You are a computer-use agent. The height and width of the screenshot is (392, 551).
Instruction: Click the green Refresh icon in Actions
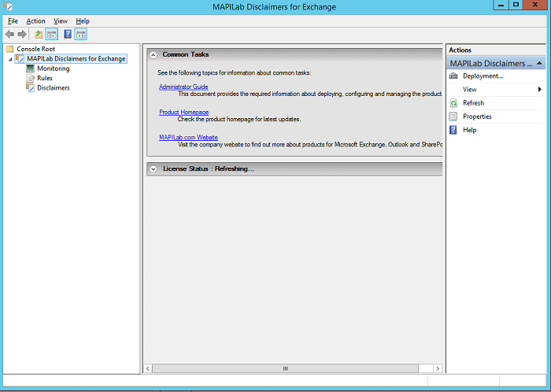pos(453,103)
